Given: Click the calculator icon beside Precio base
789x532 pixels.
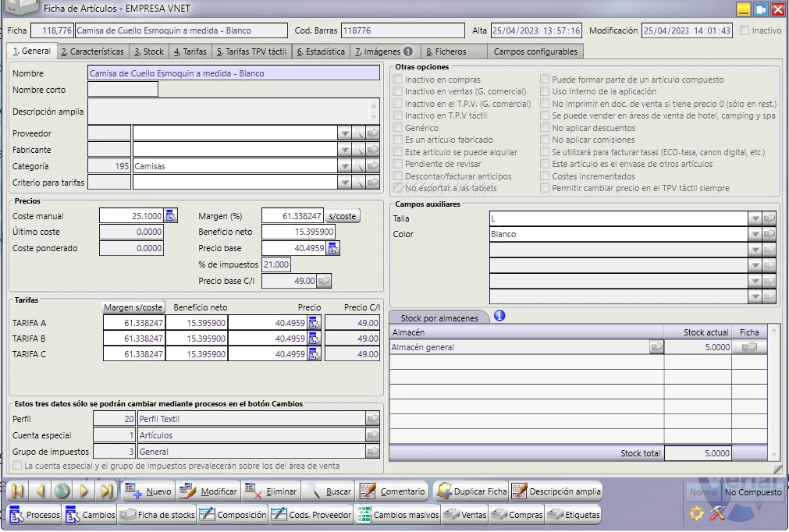Looking at the screenshot, I should (333, 248).
